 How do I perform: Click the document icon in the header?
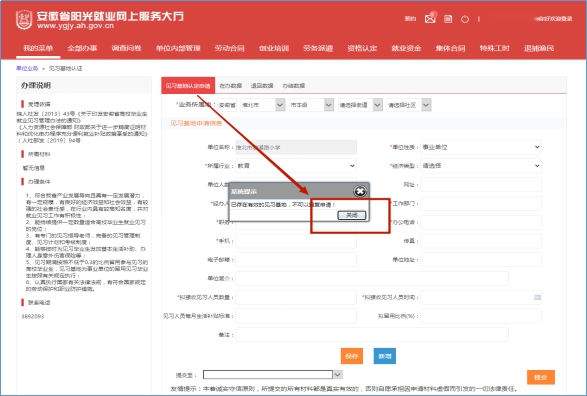448,19
